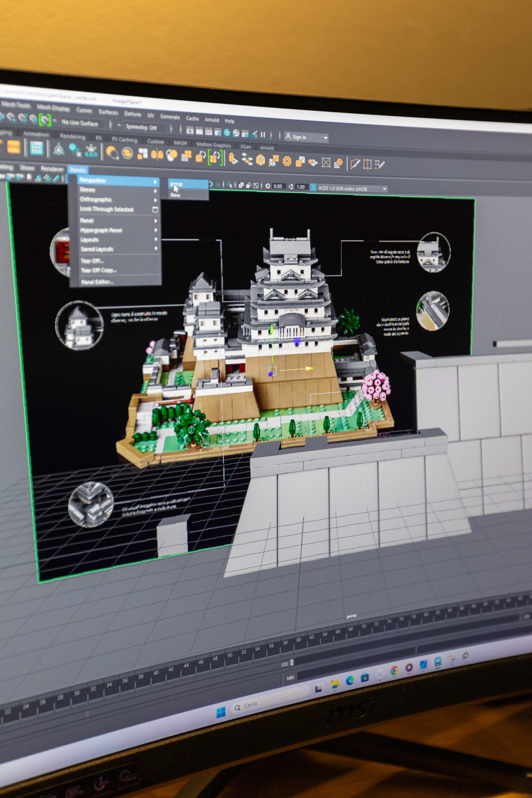Expand the ACES 1.0 SDR-video dropdown
This screenshot has width=532, height=798.
point(384,189)
